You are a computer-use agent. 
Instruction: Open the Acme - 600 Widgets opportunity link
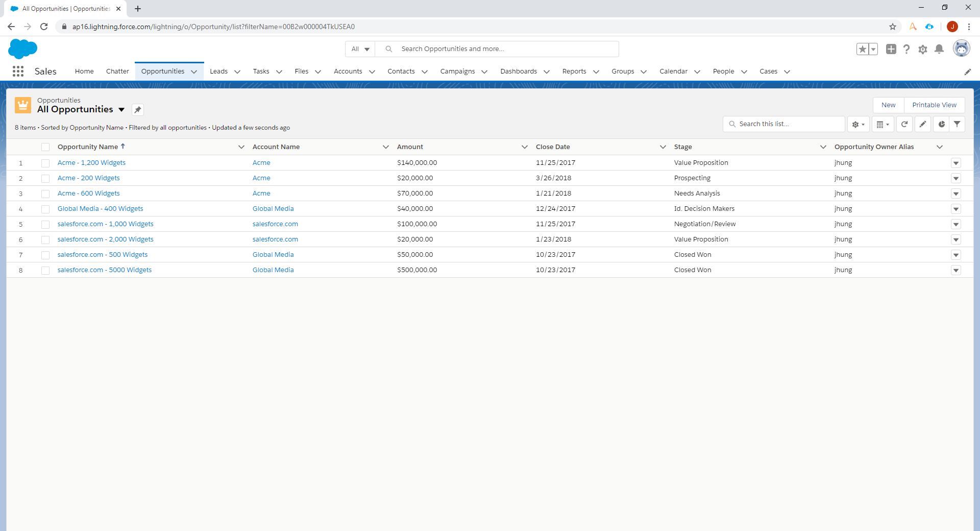tap(89, 194)
